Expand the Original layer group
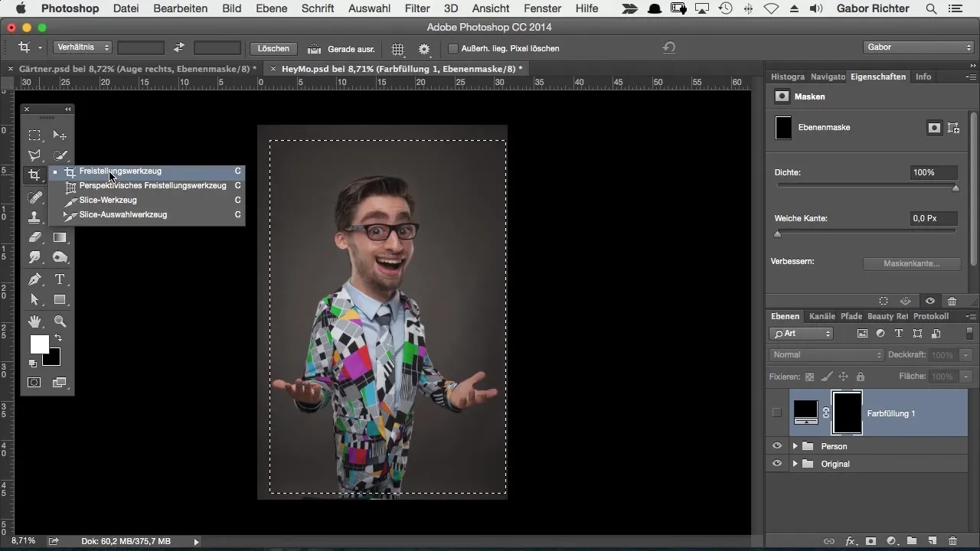Screen dimensions: 980x551 pos(795,464)
